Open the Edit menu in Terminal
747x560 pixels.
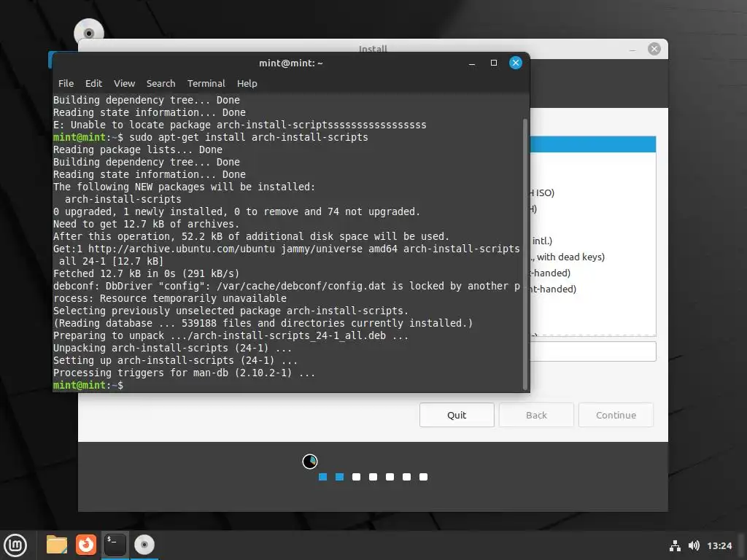point(93,83)
